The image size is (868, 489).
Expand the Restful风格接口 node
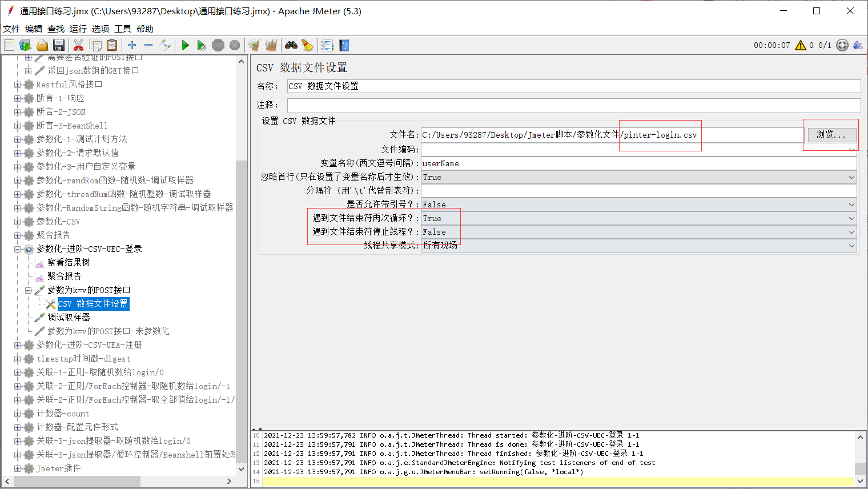click(17, 85)
